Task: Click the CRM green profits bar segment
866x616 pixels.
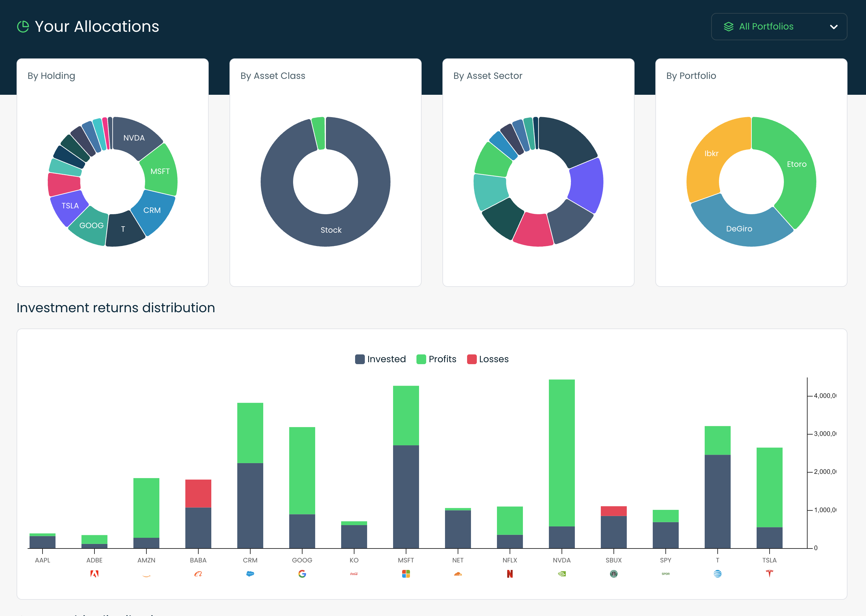Action: [x=250, y=433]
